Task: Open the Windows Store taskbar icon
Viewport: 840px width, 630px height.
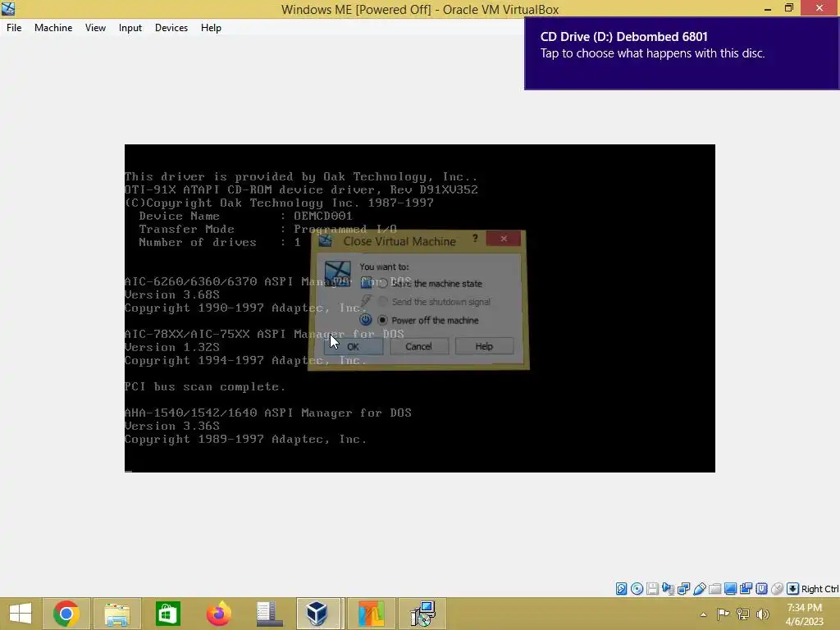Action: (x=167, y=614)
